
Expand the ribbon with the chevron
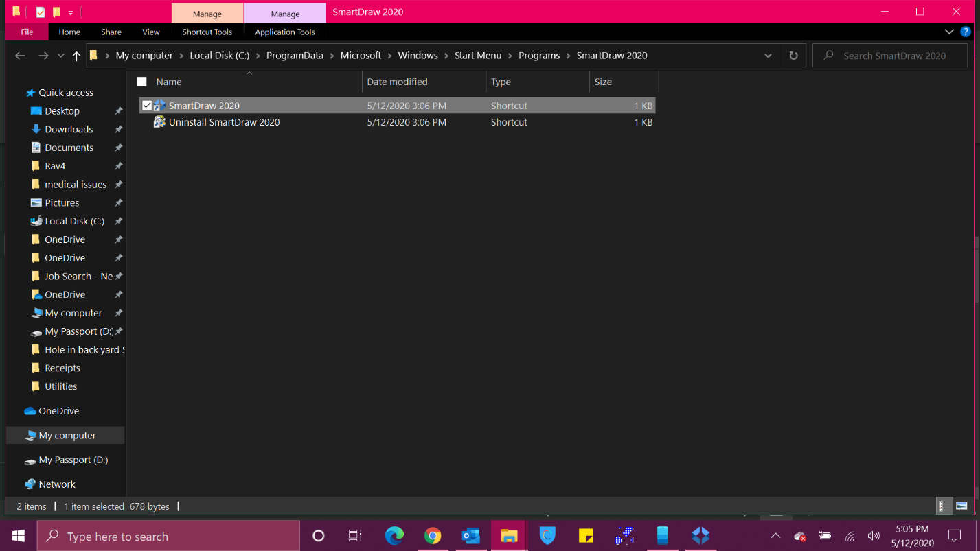(949, 32)
